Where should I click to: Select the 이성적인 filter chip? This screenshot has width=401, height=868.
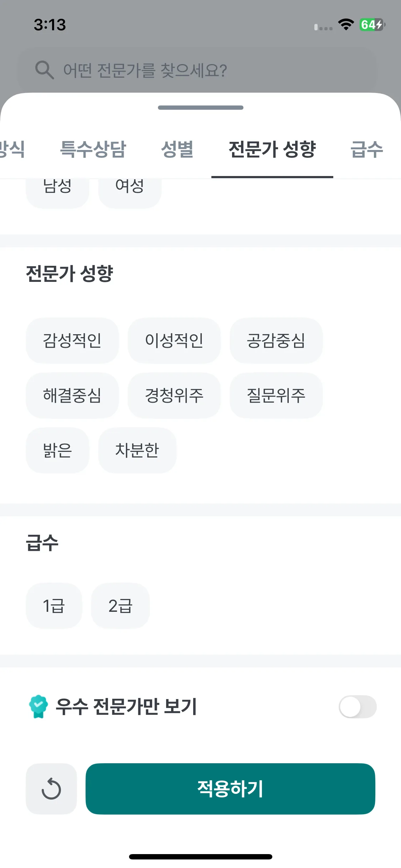click(174, 340)
